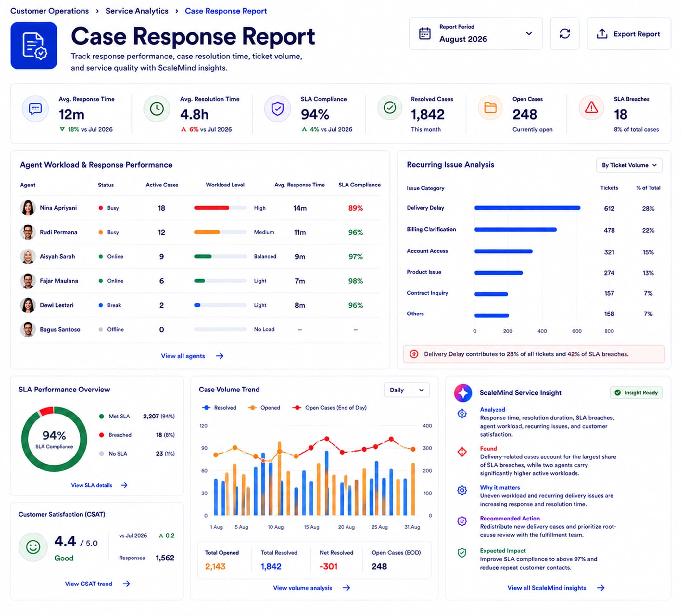Click the Case Response Report document logo
Image resolution: width=682 pixels, height=616 pixels.
tap(34, 46)
